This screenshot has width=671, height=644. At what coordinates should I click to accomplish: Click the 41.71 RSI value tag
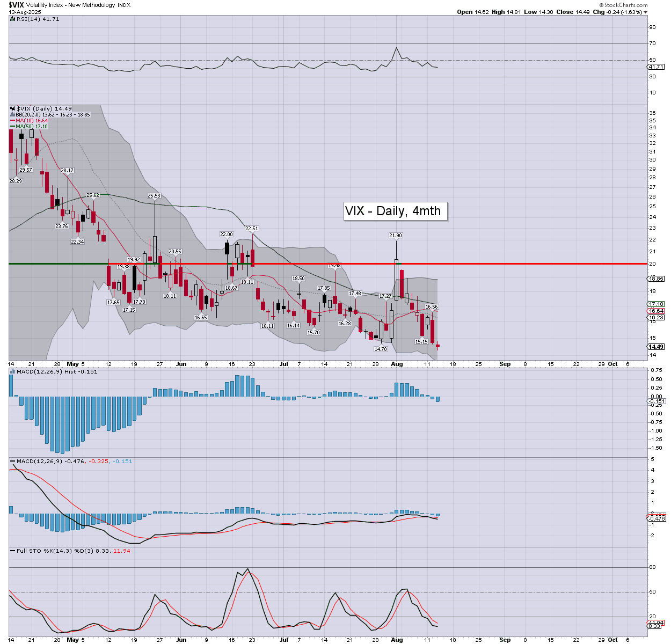tap(656, 67)
